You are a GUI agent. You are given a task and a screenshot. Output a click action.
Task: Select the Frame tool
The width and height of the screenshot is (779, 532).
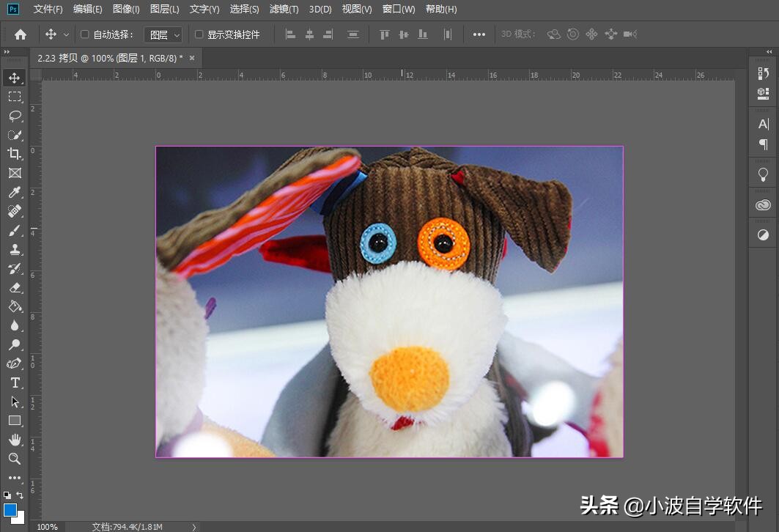(15, 173)
